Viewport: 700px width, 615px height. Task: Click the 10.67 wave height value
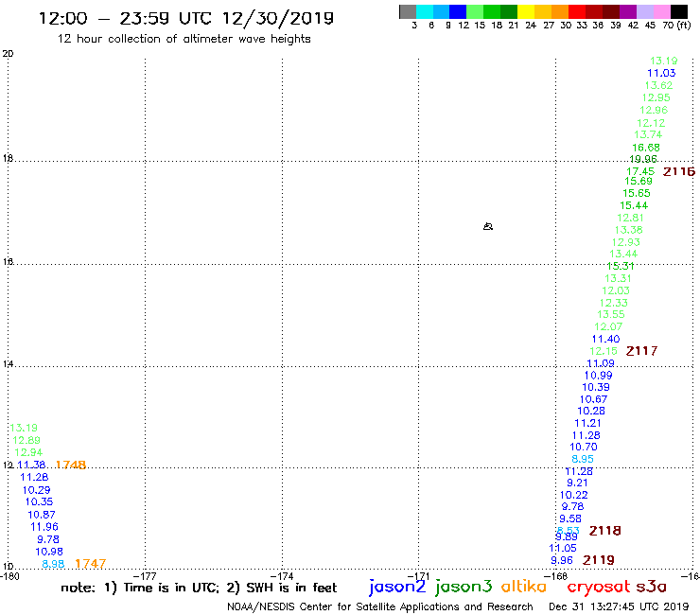coord(593,399)
